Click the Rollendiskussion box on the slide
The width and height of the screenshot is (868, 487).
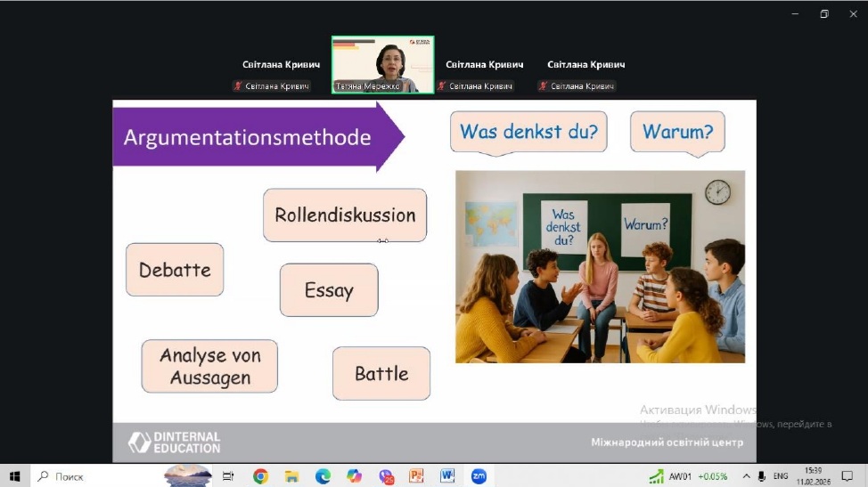pos(345,215)
